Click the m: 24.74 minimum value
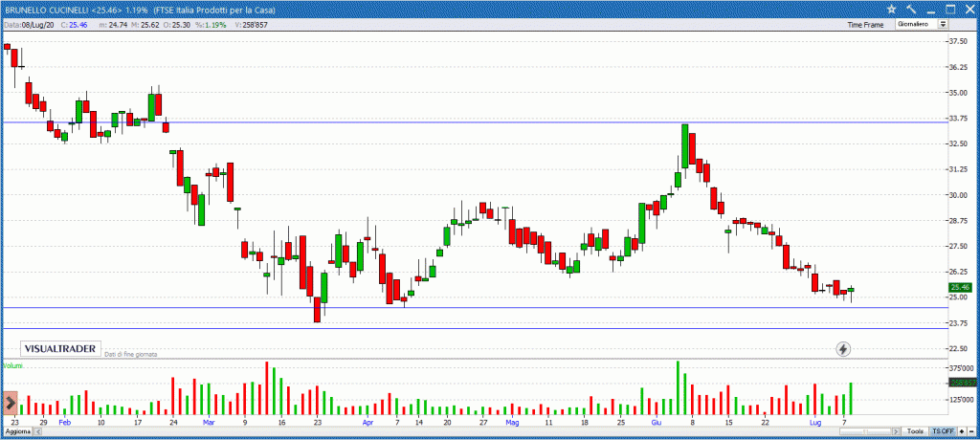 (x=113, y=24)
